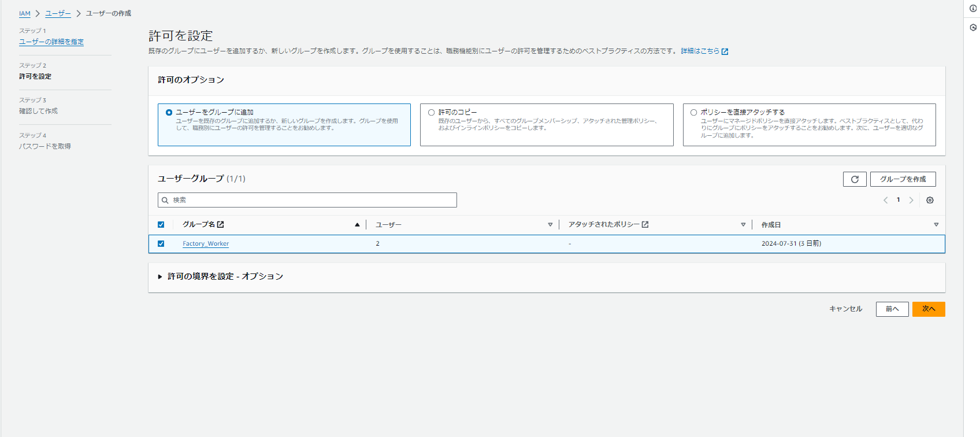980x437 pixels.
Task: Click the info panel icon at top right
Action: point(973,8)
